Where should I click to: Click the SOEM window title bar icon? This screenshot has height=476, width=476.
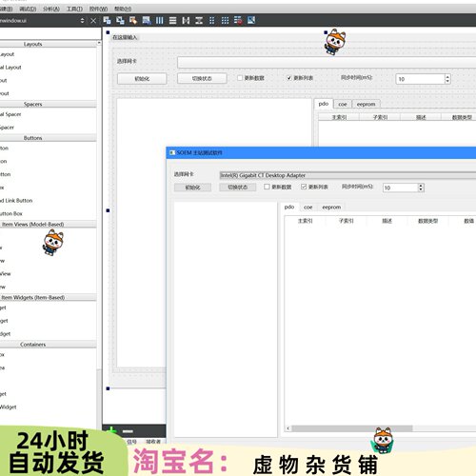coord(172,152)
